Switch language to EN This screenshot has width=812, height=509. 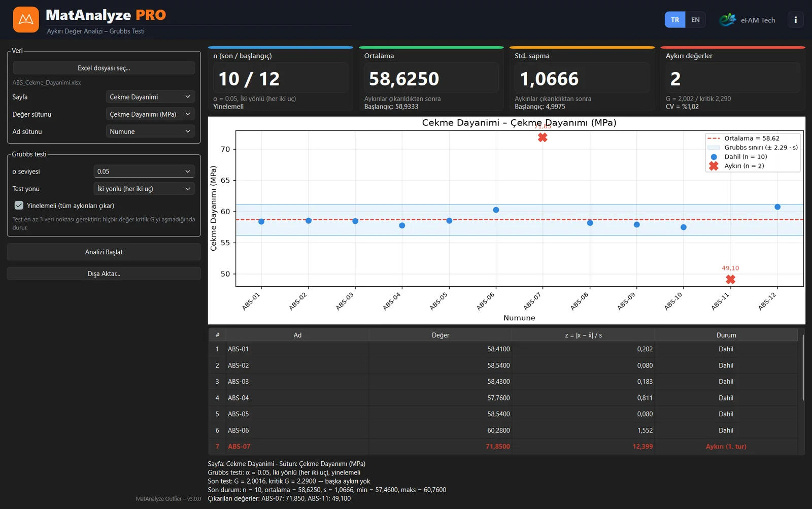(x=695, y=20)
